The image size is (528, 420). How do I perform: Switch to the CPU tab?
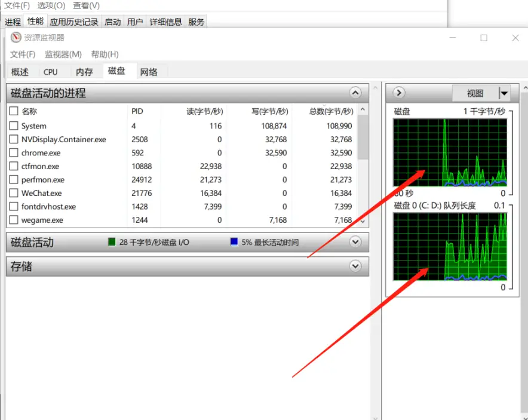pos(51,72)
